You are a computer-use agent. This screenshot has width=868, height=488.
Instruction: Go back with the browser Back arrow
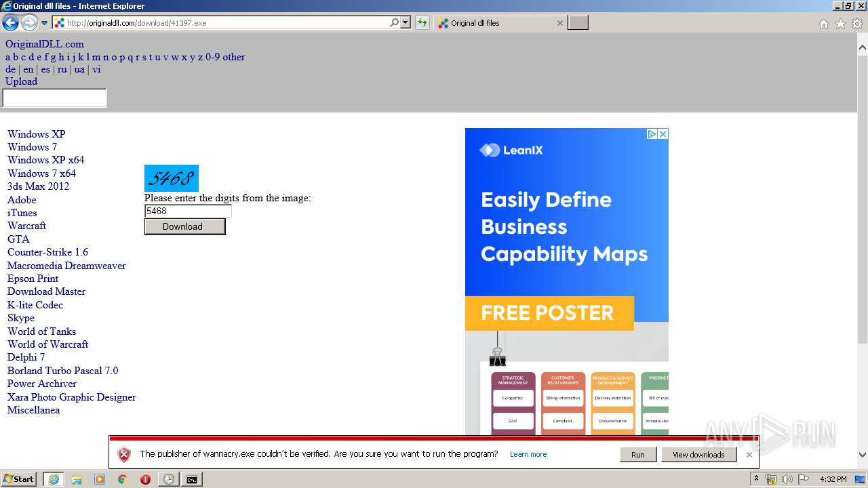(x=10, y=23)
